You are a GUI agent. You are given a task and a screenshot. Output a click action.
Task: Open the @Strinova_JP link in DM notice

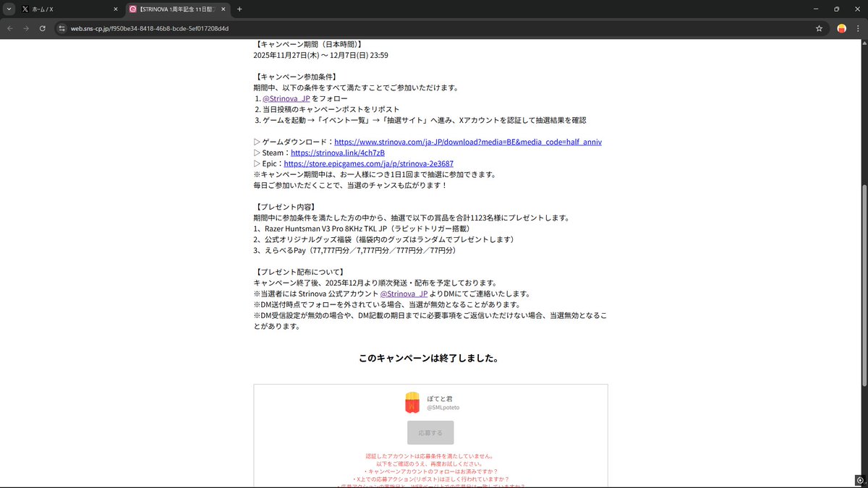click(x=404, y=294)
